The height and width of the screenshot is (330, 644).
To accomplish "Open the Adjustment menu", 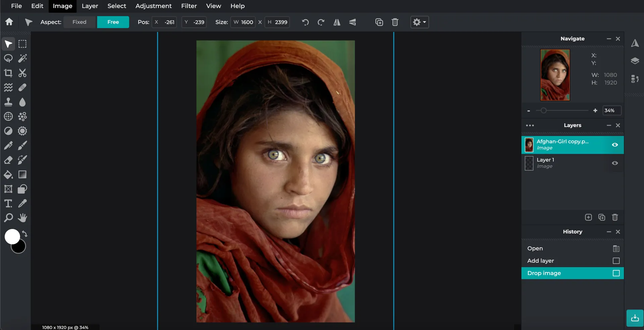I will 153,6.
